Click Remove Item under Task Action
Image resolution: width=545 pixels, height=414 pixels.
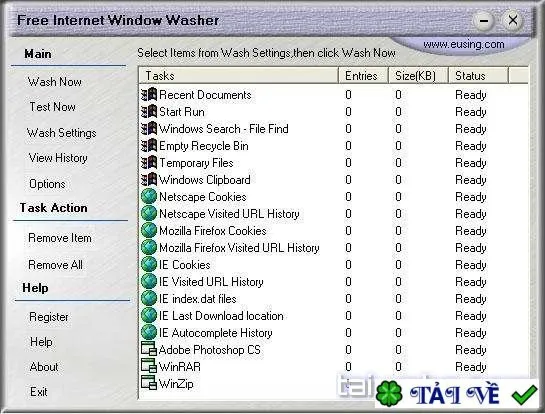pyautogui.click(x=60, y=238)
